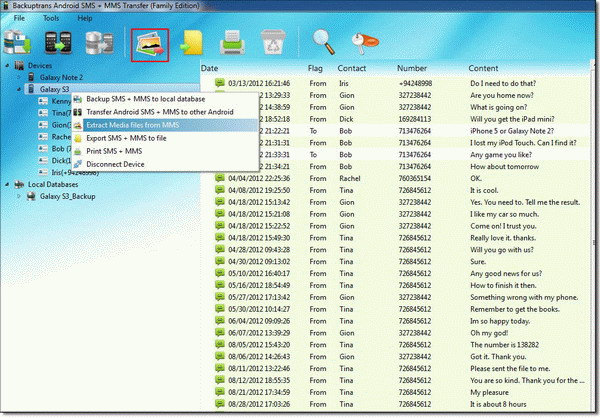Expand the Galaxy S3_Backup node
This screenshot has width=600, height=417.
[x=19, y=197]
